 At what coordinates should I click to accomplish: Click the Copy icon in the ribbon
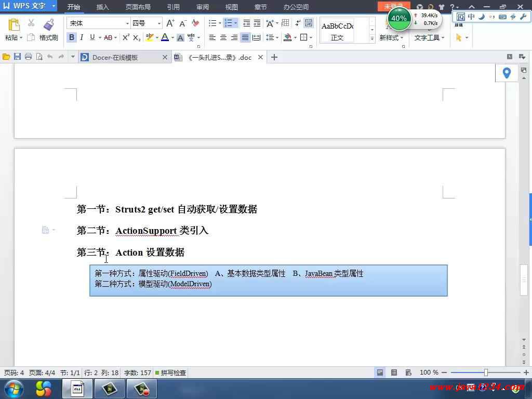coord(31,37)
